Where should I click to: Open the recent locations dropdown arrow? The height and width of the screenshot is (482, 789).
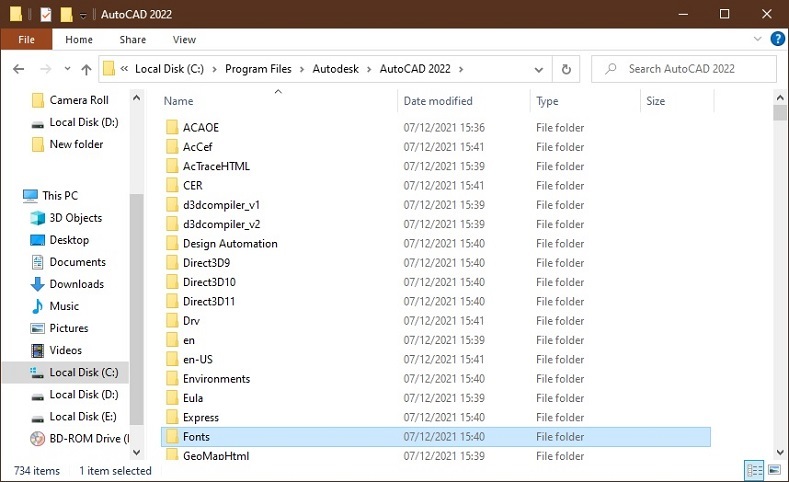pos(67,69)
